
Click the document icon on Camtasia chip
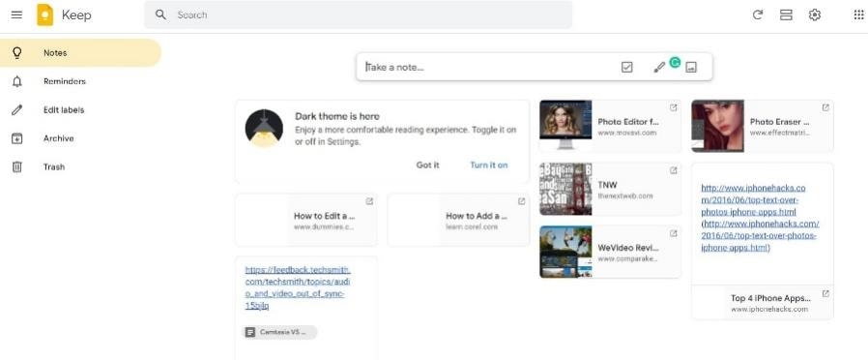click(x=250, y=332)
